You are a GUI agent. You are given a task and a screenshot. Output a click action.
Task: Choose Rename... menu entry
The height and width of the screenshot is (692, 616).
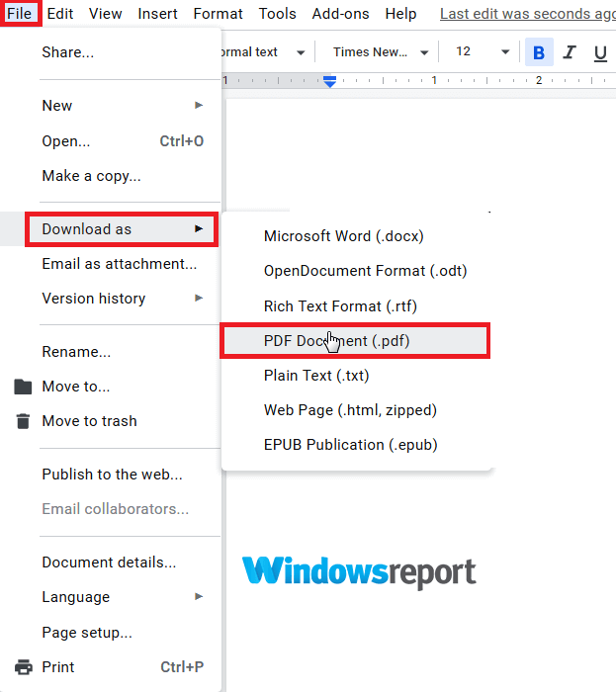[111, 352]
